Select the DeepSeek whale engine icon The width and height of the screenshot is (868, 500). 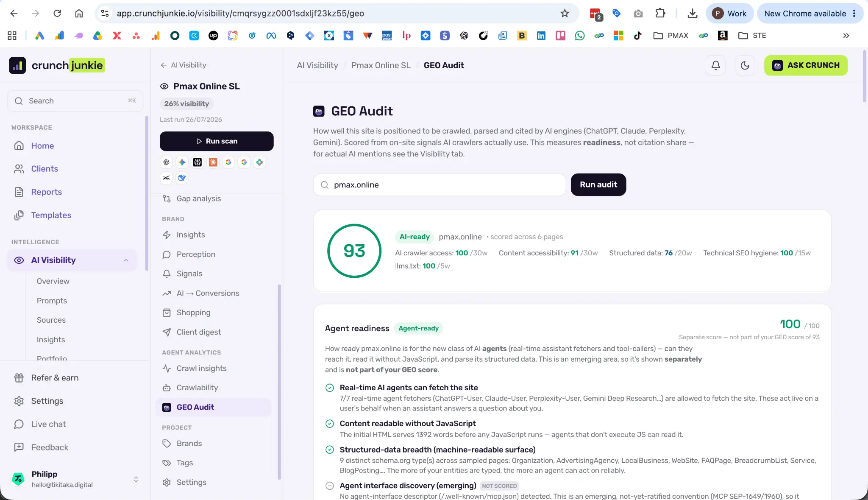pos(182,178)
